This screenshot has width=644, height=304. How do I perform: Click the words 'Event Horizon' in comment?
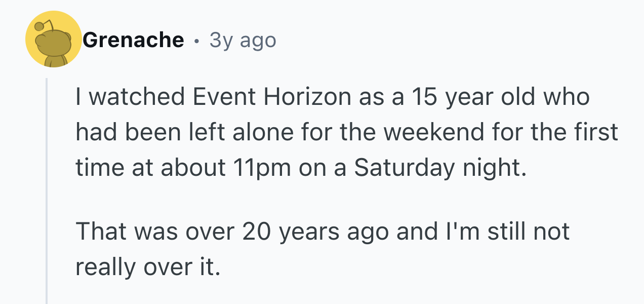pyautogui.click(x=271, y=97)
